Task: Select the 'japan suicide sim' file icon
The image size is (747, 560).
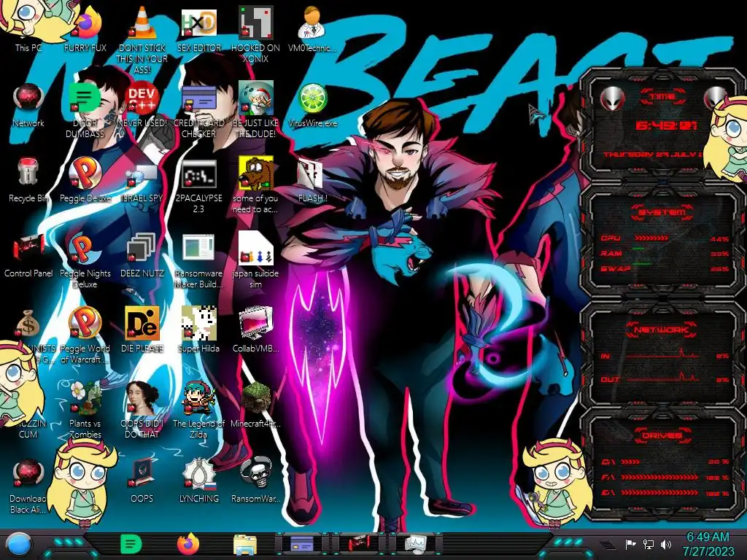Action: pyautogui.click(x=256, y=249)
